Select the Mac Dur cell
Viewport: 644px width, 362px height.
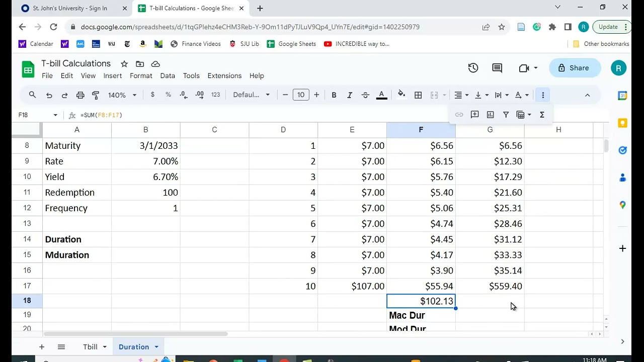click(x=421, y=315)
